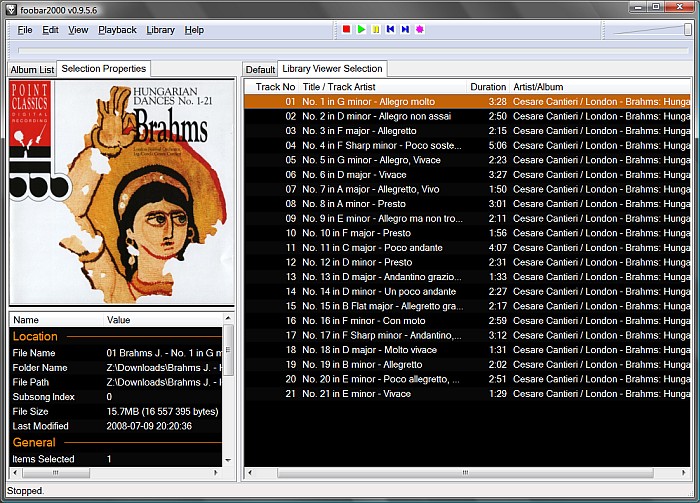Sort by Title / Track Artist column header

(x=383, y=87)
